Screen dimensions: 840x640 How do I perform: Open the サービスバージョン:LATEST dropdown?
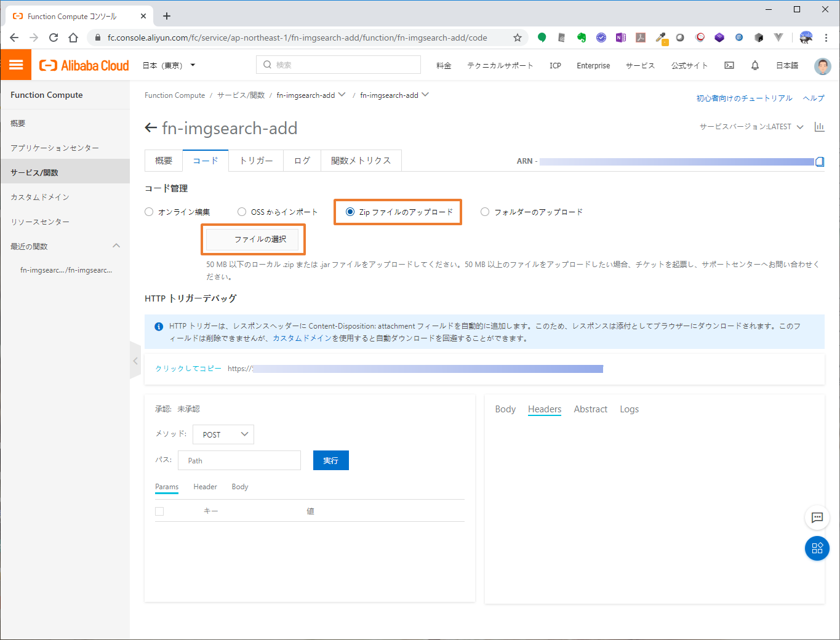(751, 127)
